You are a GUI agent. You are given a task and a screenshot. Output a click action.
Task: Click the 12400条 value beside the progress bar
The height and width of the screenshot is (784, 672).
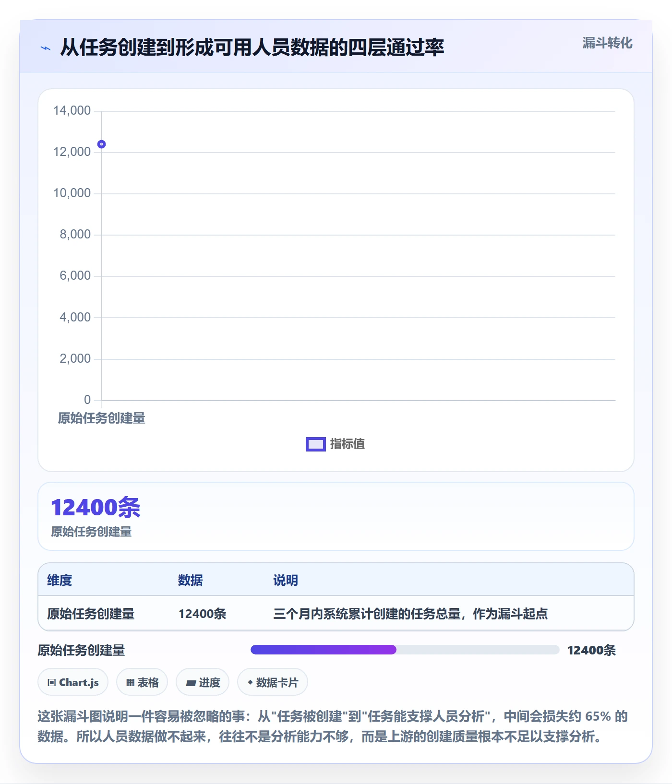tap(591, 650)
